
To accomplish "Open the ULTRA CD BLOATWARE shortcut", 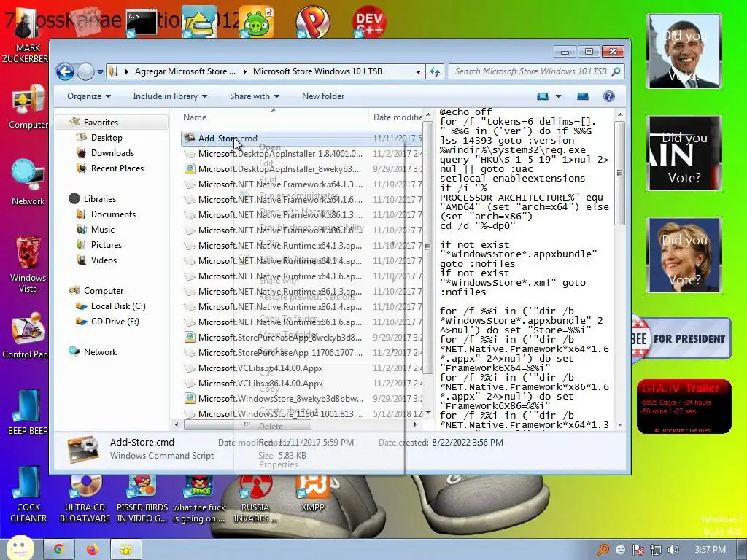I will (x=85, y=498).
